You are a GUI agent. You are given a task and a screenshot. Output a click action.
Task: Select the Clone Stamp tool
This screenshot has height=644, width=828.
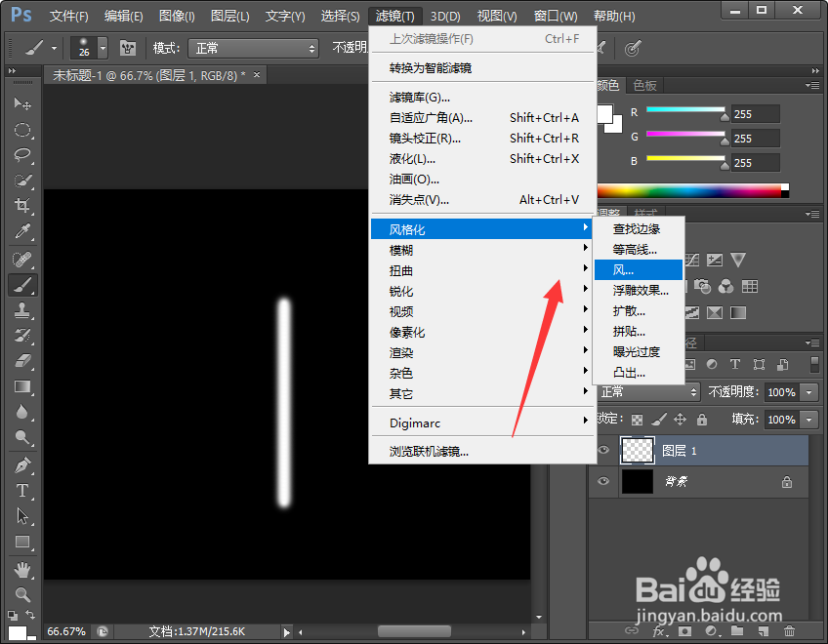(x=23, y=311)
